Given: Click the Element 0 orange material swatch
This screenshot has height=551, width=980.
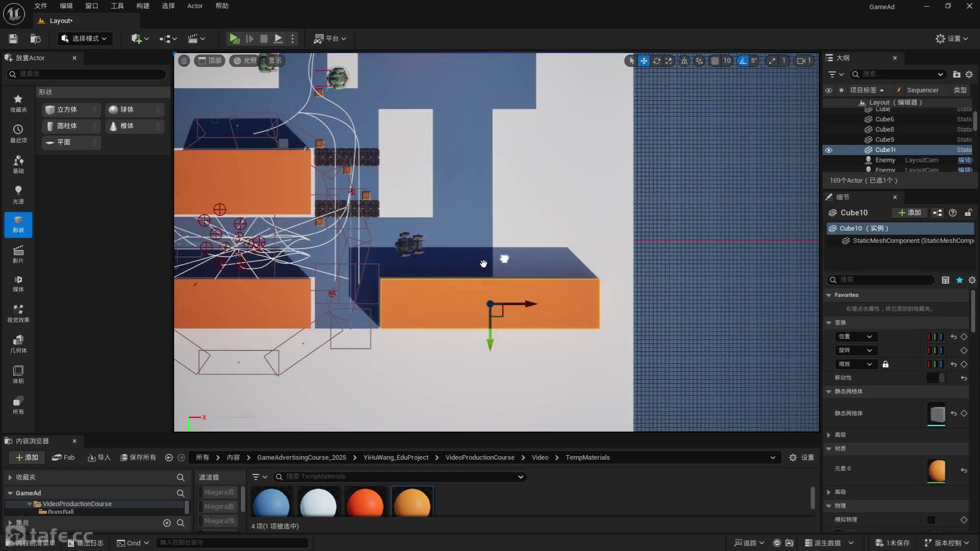Looking at the screenshot, I should pos(936,470).
